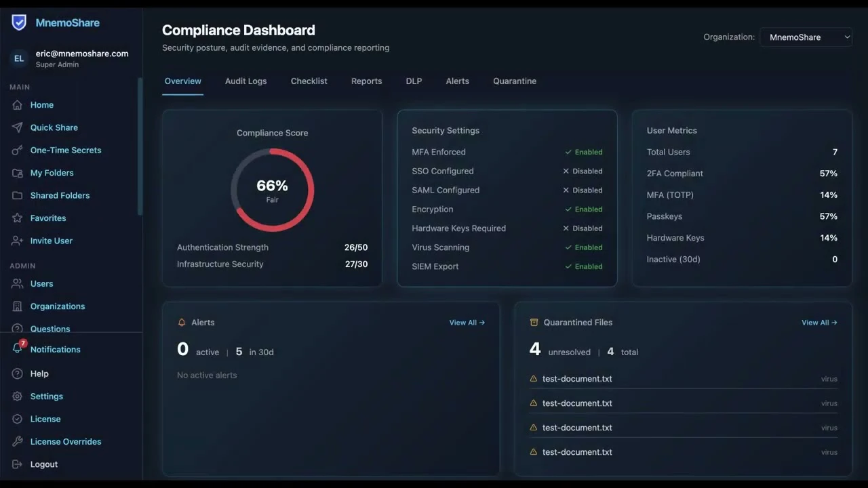Click the No active alerts message
The image size is (868, 488).
[207, 375]
